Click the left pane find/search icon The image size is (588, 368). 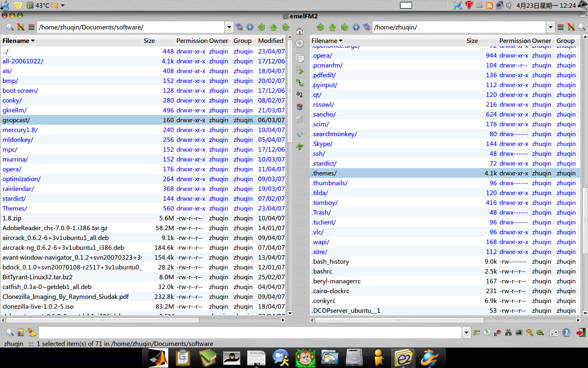coord(10,27)
